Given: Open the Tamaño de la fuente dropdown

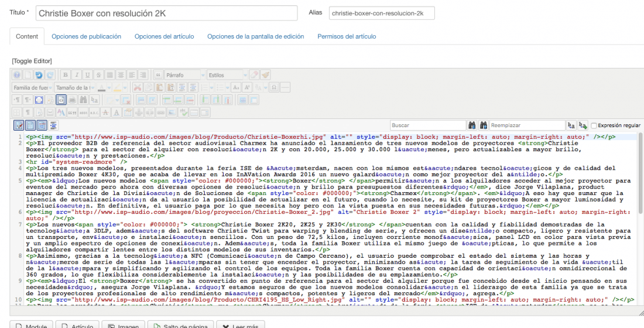Looking at the screenshot, I should click(74, 87).
